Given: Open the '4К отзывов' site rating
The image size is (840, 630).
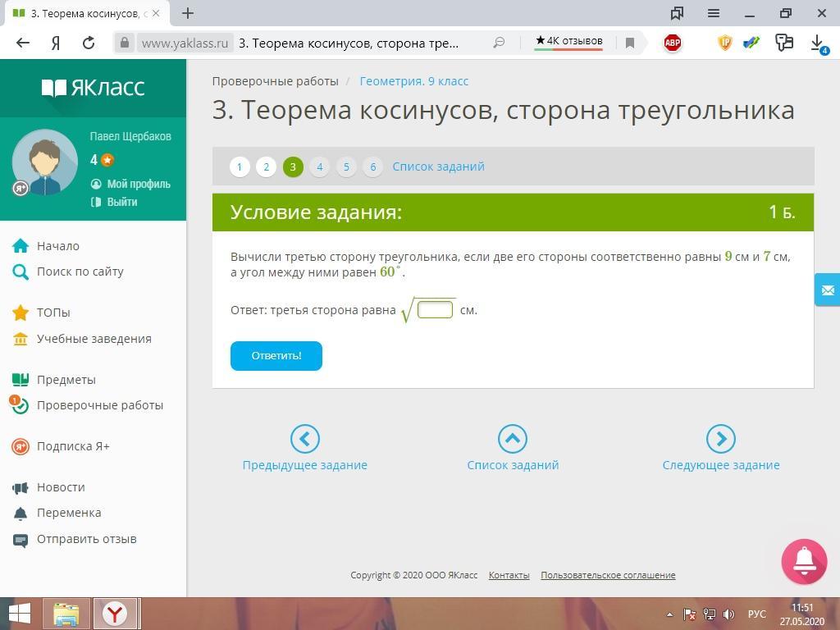Looking at the screenshot, I should (568, 42).
